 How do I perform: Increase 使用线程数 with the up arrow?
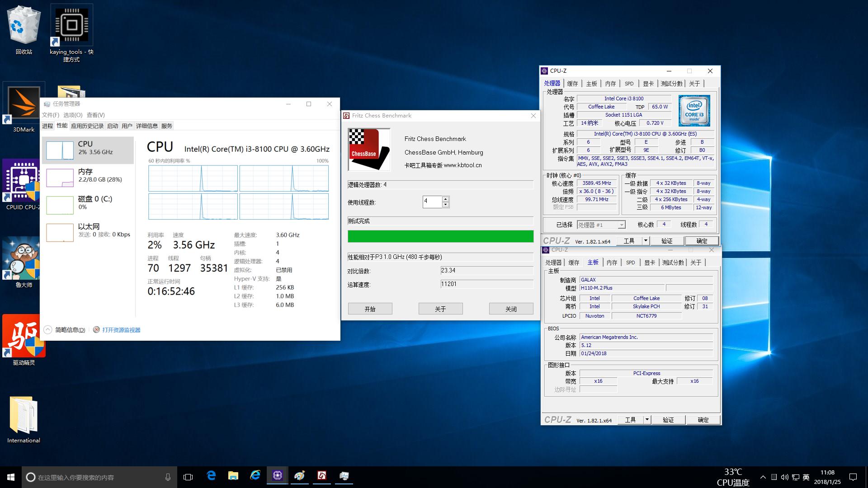445,199
